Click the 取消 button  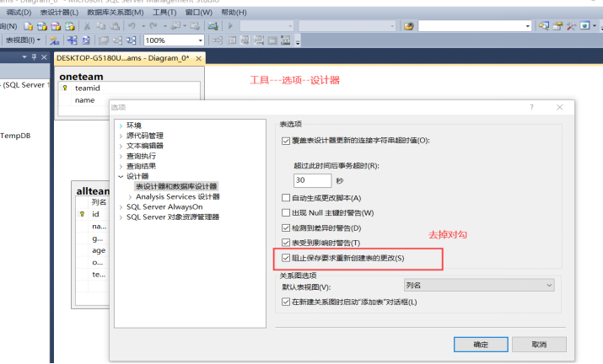[539, 345]
